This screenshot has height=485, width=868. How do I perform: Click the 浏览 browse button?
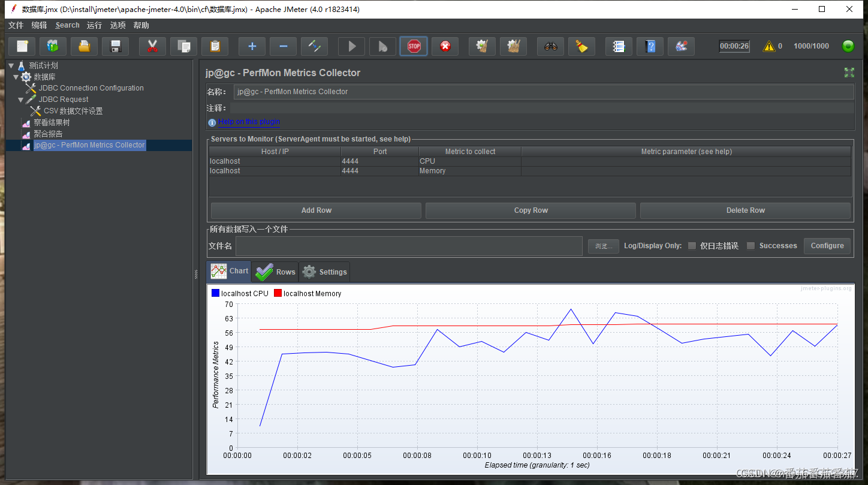click(603, 246)
